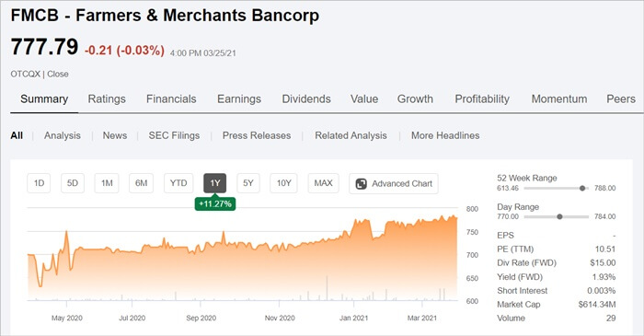Open the Dividends tab

click(x=306, y=99)
